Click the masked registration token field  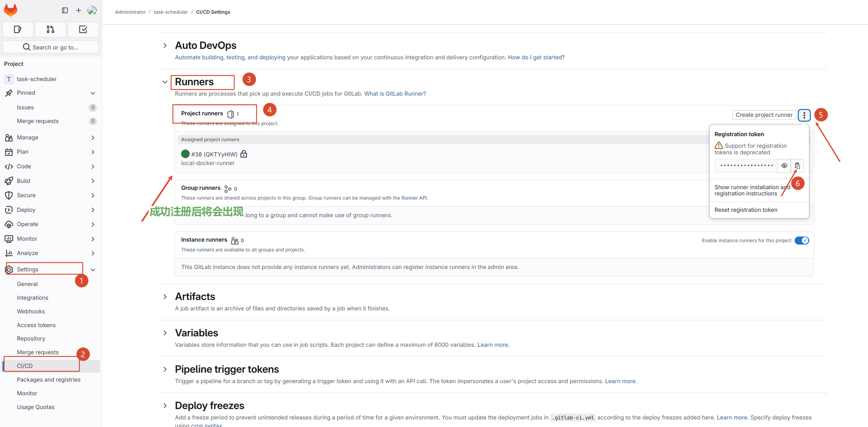(746, 166)
